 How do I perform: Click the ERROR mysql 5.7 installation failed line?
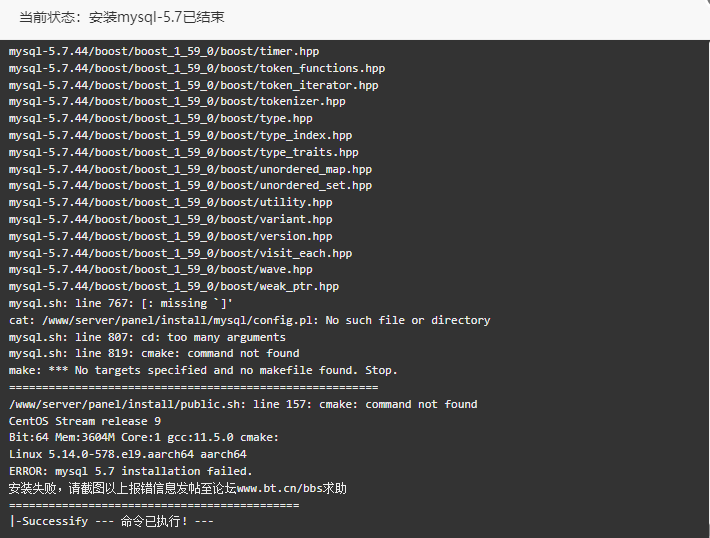tap(130, 471)
